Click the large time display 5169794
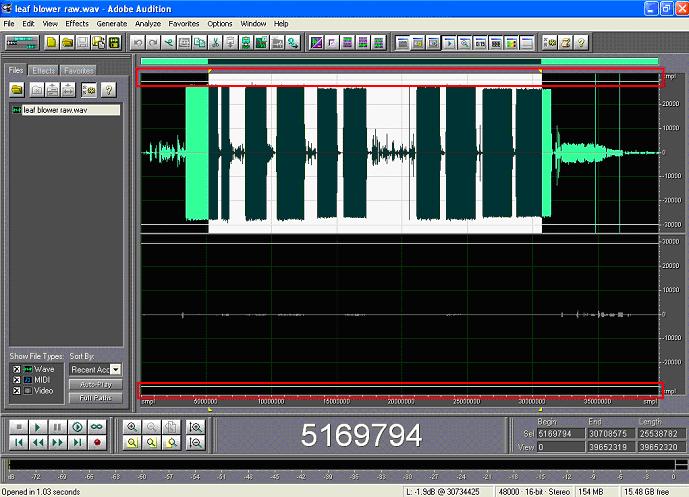Viewport: 689px width, 497px height. point(361,435)
